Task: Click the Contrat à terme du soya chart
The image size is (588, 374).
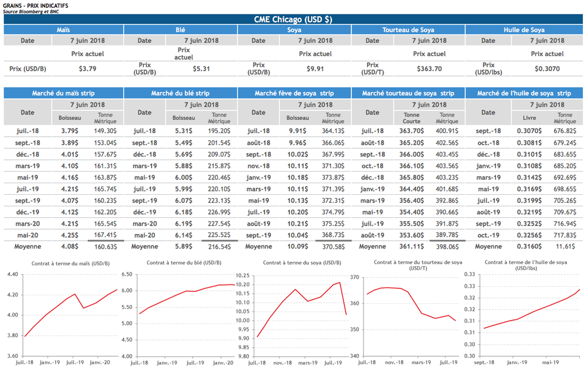Action: 299,313
